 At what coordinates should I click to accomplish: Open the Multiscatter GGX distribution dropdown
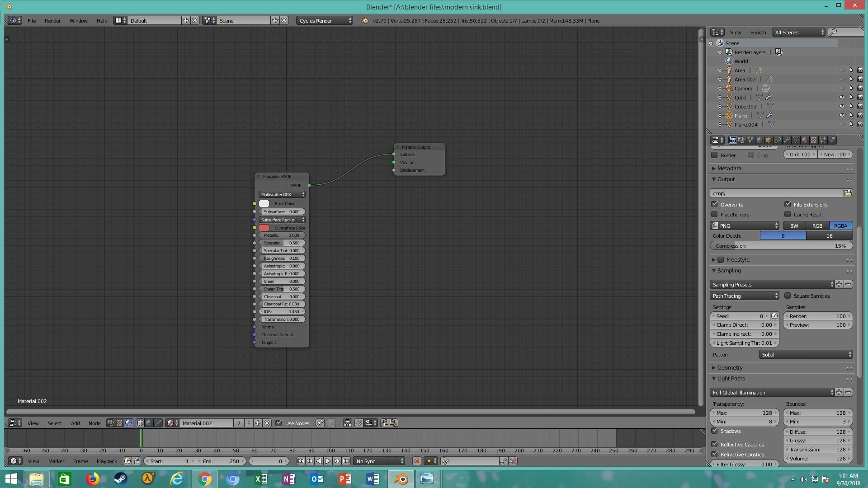point(282,194)
